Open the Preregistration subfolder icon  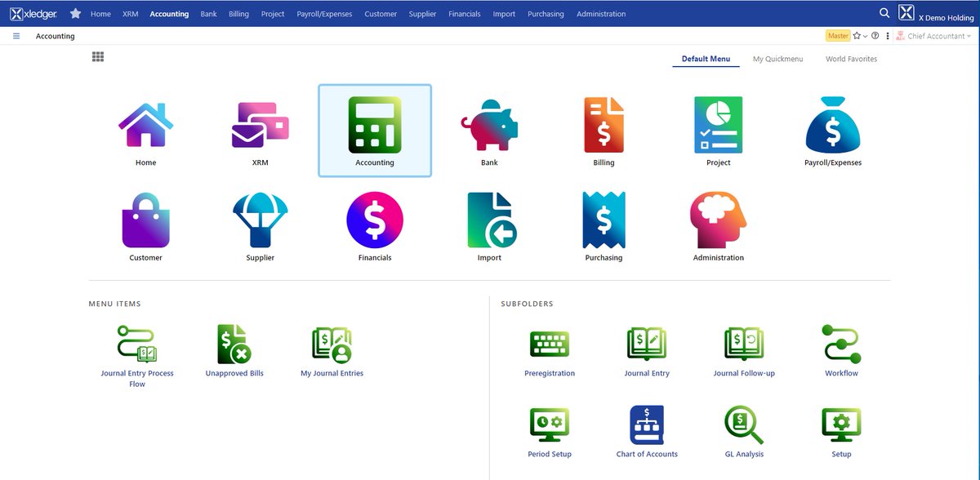point(550,344)
